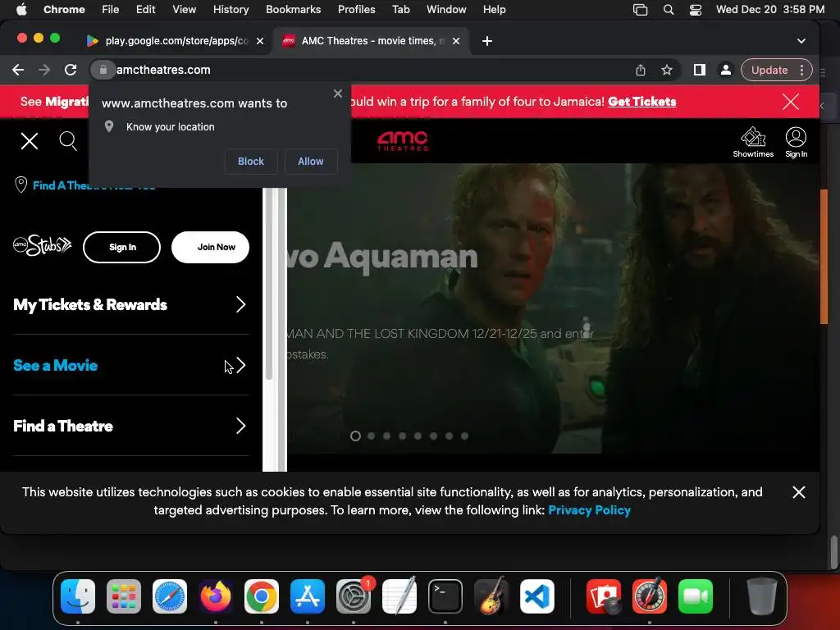The height and width of the screenshot is (630, 840).
Task: Allow the location request
Action: click(311, 162)
